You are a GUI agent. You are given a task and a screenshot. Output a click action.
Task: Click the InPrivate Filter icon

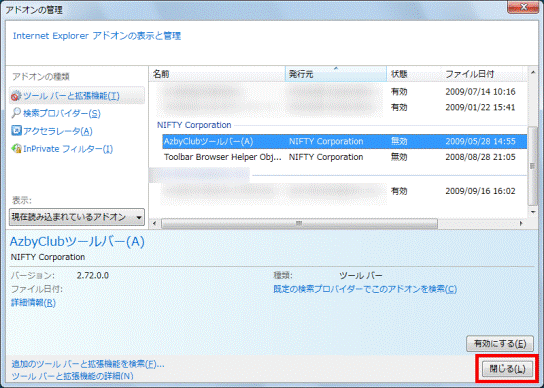(x=16, y=149)
